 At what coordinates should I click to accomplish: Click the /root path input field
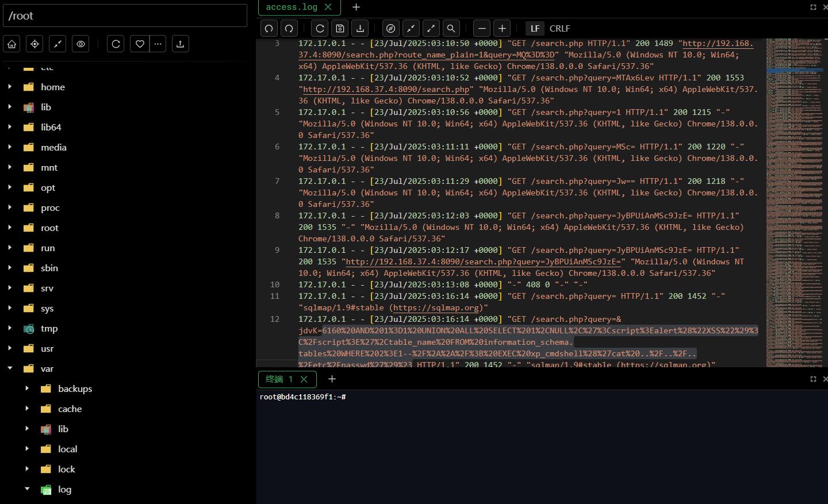[x=125, y=16]
